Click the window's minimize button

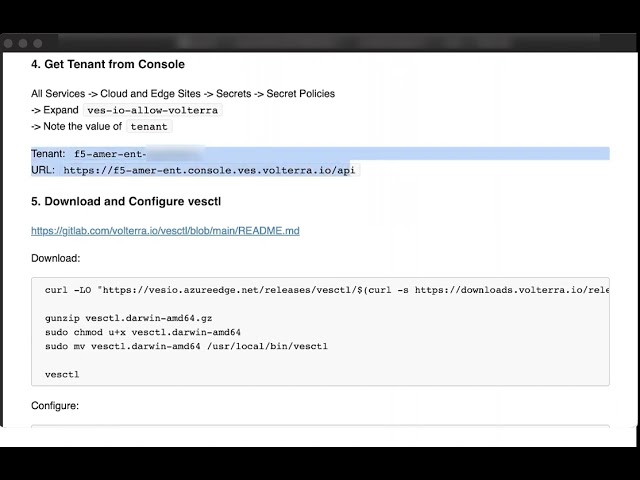point(23,43)
